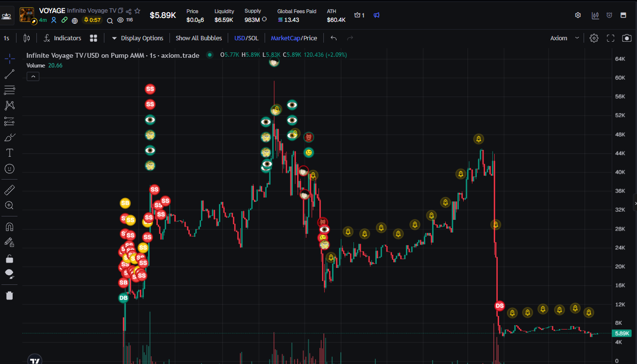Open the megaphone announcements icon
This screenshot has width=637, height=364.
coord(376,15)
